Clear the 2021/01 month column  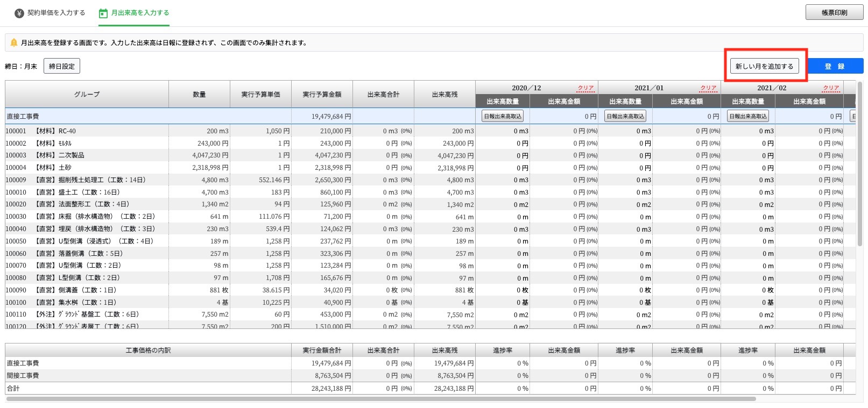(x=708, y=88)
